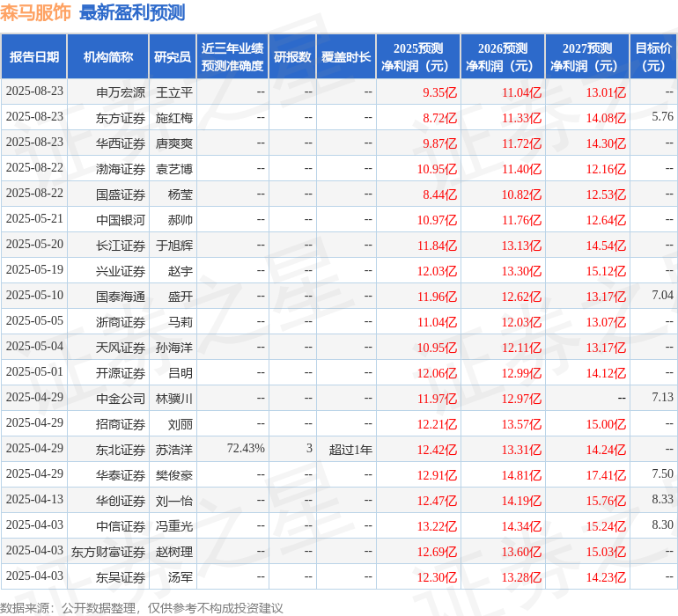
Task: Click the 机构简称 column header
Action: (x=108, y=57)
